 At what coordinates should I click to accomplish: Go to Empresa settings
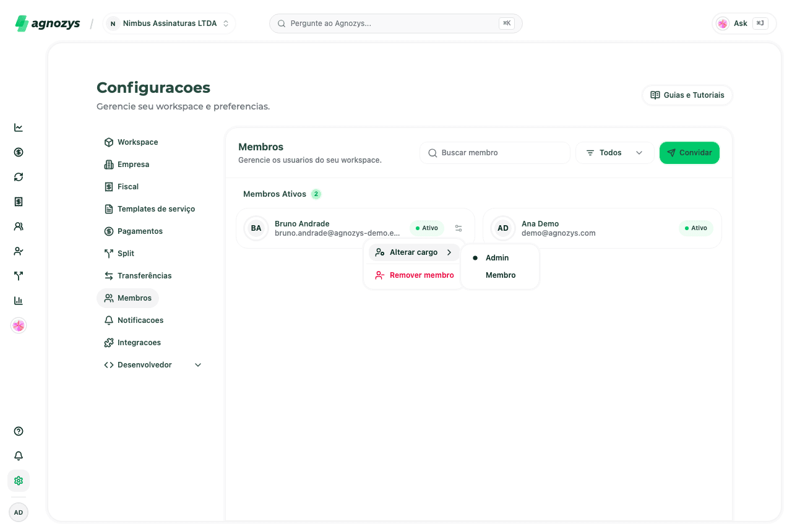(126, 165)
